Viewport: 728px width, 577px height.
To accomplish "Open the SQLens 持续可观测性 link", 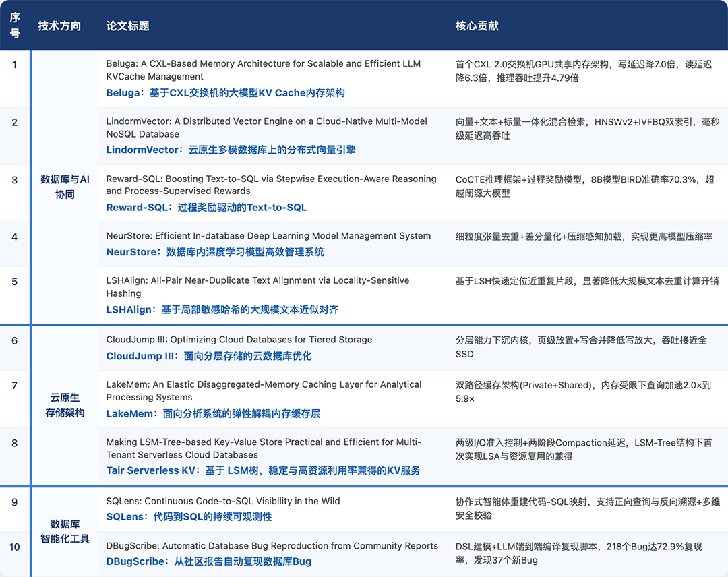I will (x=189, y=516).
